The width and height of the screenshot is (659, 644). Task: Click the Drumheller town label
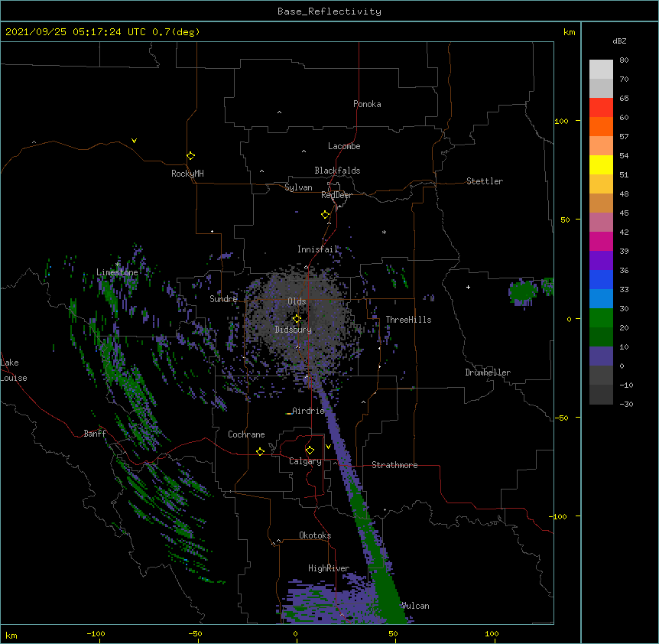tap(488, 372)
